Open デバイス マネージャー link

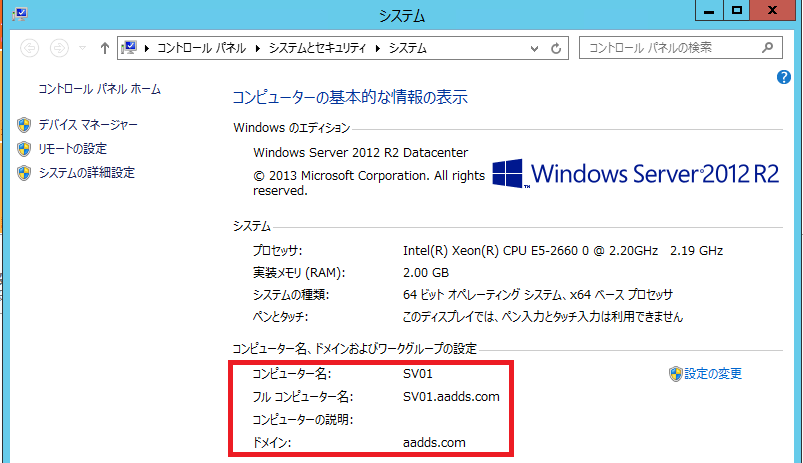88,124
